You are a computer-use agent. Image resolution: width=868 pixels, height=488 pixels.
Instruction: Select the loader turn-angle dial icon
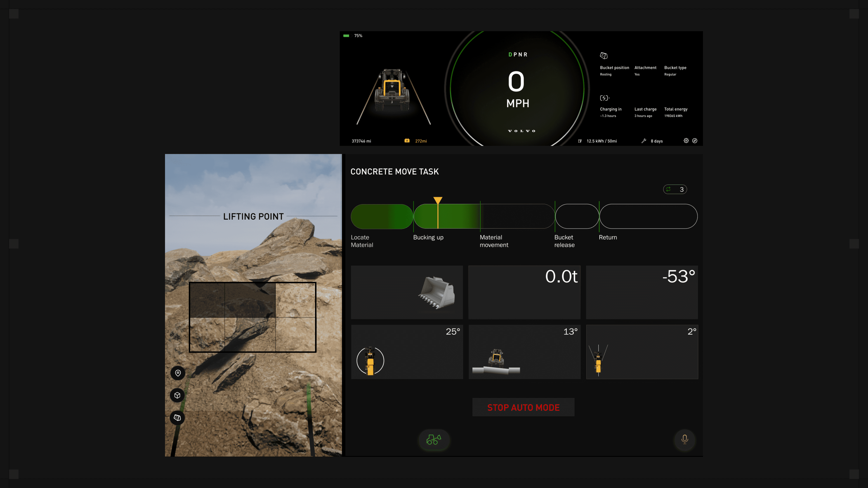pos(370,361)
